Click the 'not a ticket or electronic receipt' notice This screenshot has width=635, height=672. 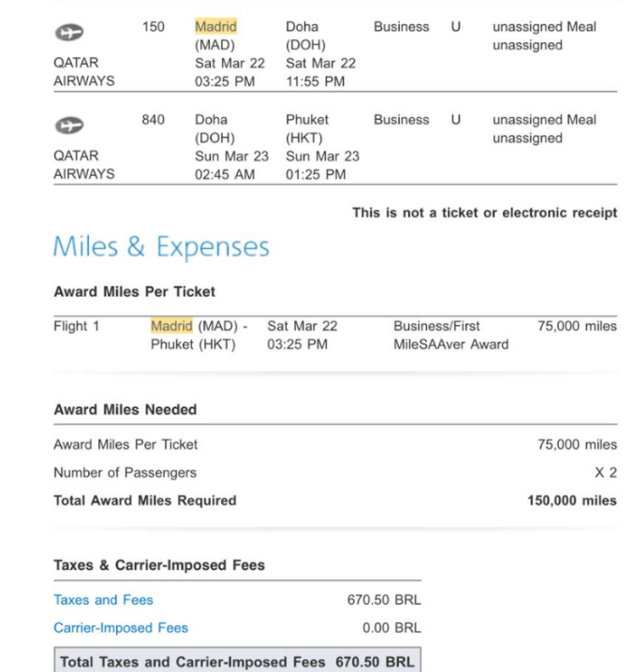pyautogui.click(x=484, y=213)
